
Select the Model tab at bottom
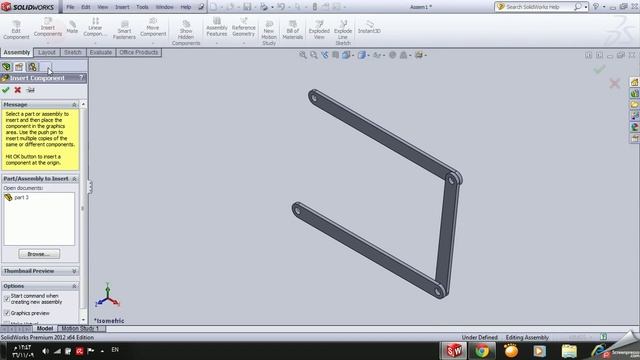[x=44, y=328]
